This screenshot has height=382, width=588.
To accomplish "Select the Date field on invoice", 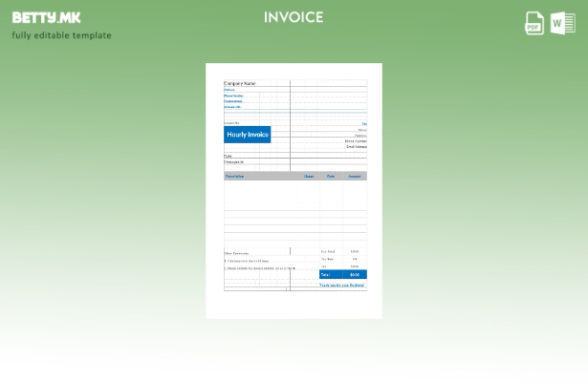I will point(229,156).
